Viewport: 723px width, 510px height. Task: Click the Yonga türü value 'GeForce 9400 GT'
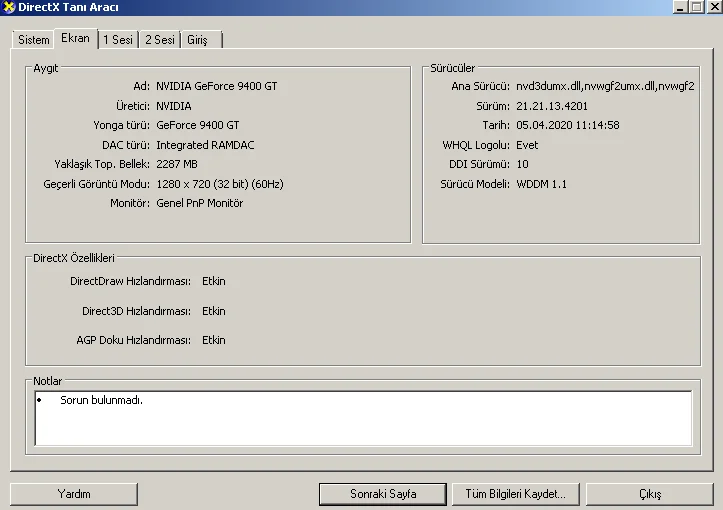[198, 125]
